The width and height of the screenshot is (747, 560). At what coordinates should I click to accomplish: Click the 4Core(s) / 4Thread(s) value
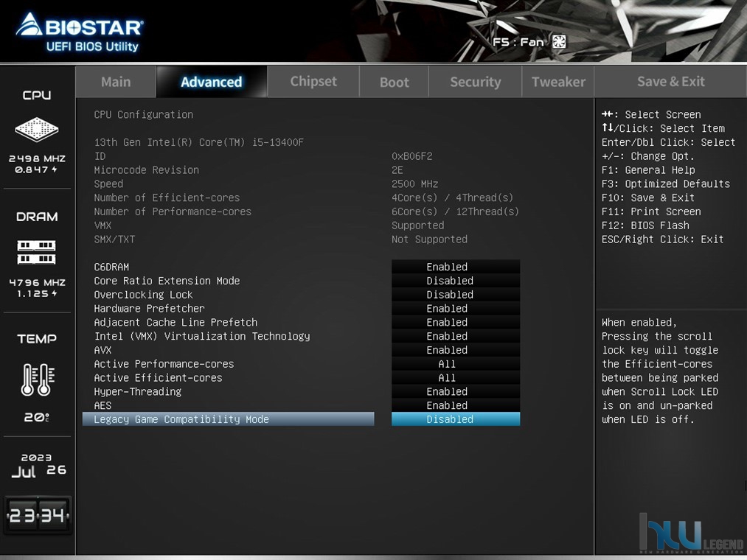(453, 197)
